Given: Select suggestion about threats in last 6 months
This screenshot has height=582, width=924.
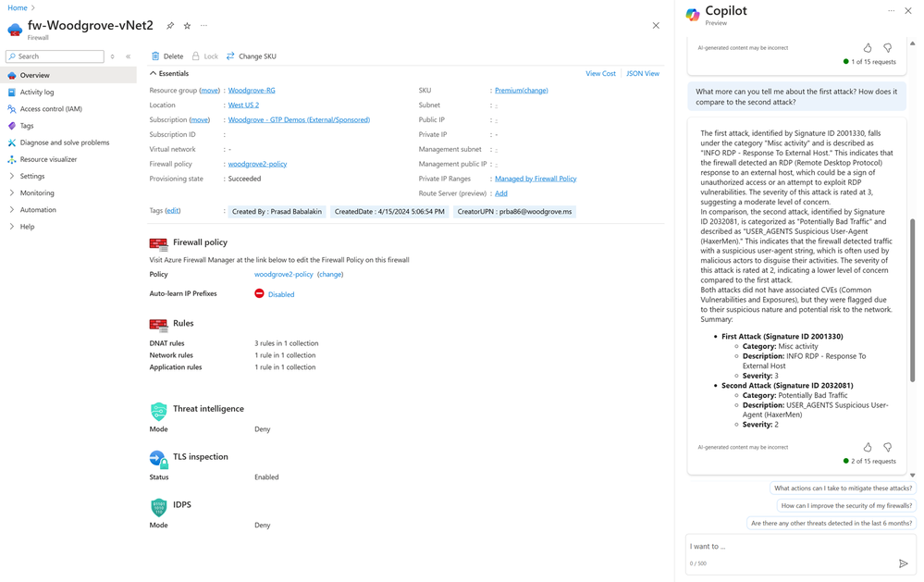Looking at the screenshot, I should coord(832,523).
